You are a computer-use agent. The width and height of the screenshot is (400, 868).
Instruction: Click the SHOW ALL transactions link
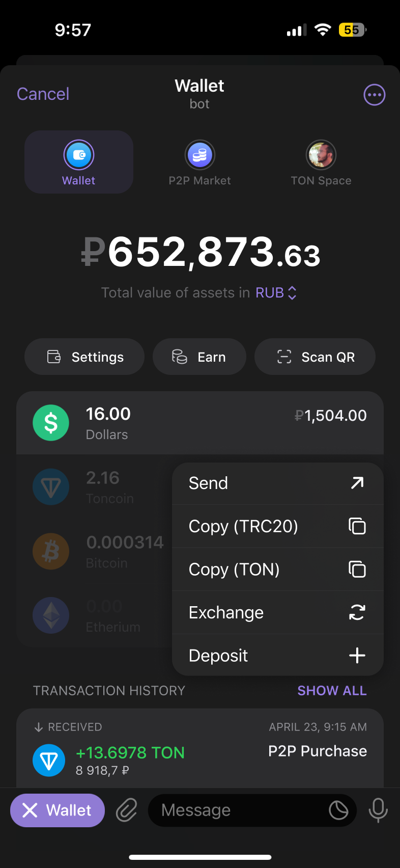coord(332,691)
